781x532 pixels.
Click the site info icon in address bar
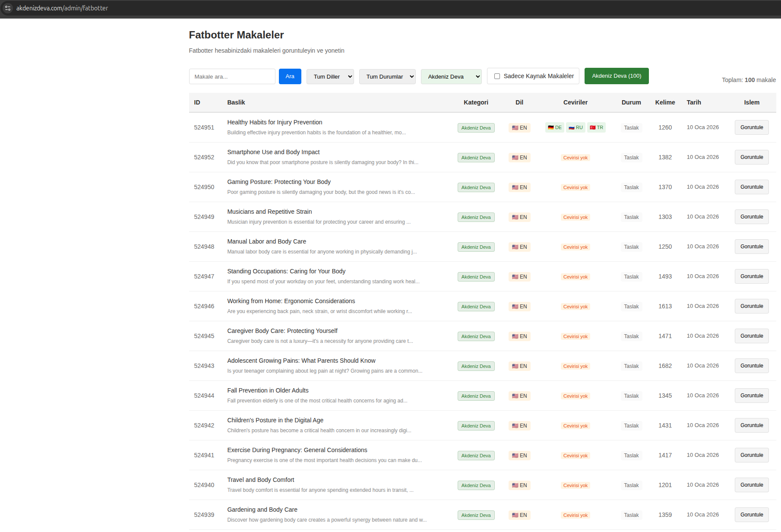(8, 8)
